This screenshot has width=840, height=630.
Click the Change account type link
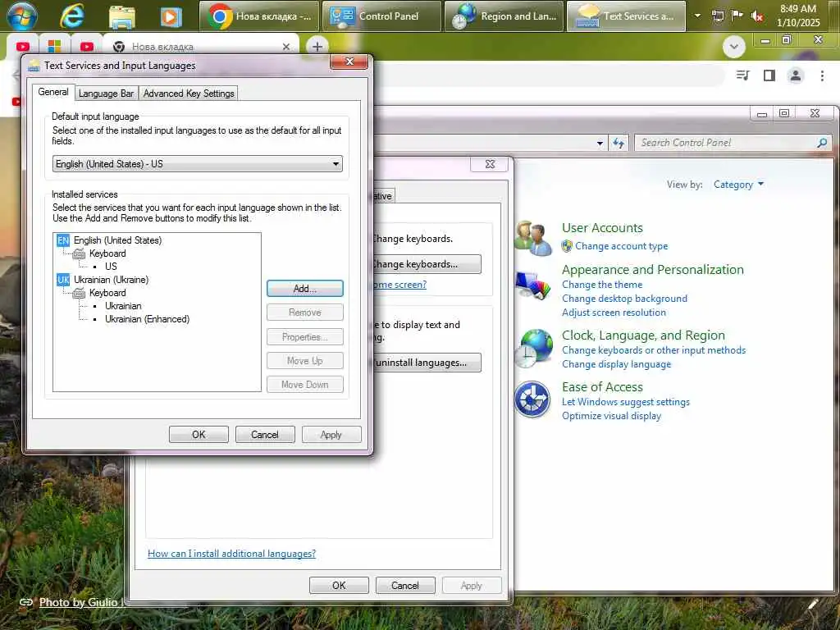[622, 246]
